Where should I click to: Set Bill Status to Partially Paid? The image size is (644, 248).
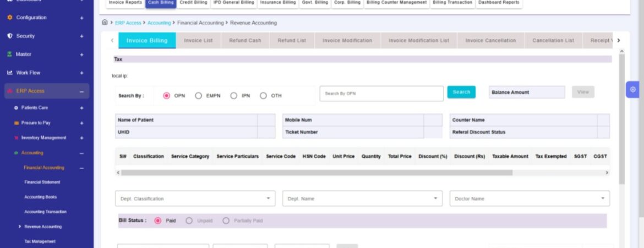226,221
